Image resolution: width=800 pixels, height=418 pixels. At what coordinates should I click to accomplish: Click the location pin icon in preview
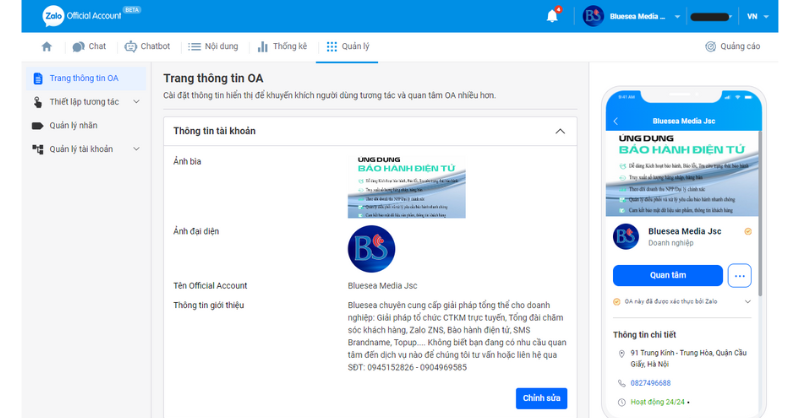[621, 354]
